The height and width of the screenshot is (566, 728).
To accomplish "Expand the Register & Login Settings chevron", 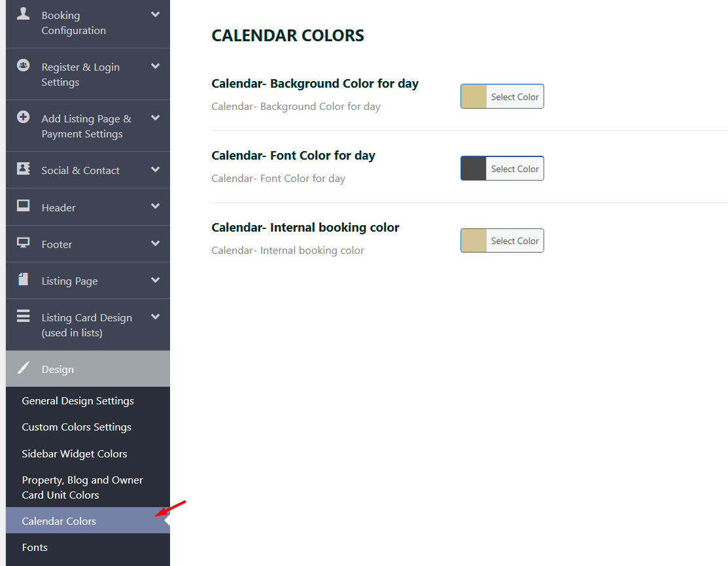I will (155, 66).
